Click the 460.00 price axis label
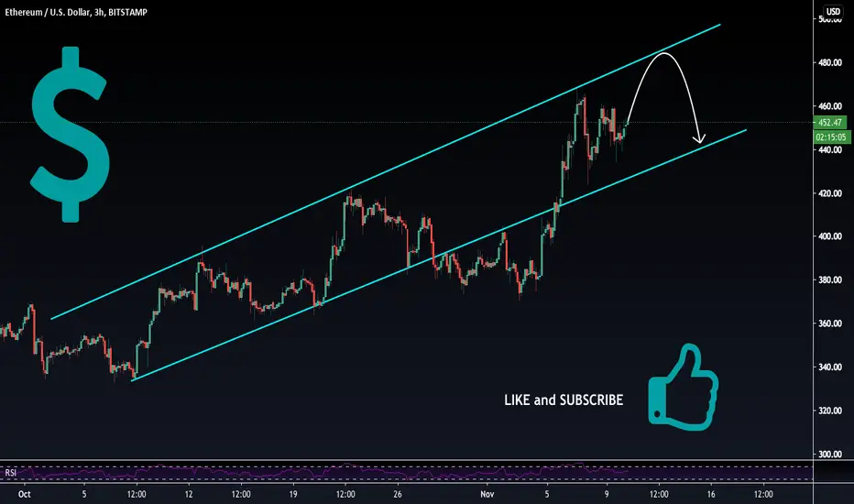Screen dimensions: 854x504 click(830, 106)
